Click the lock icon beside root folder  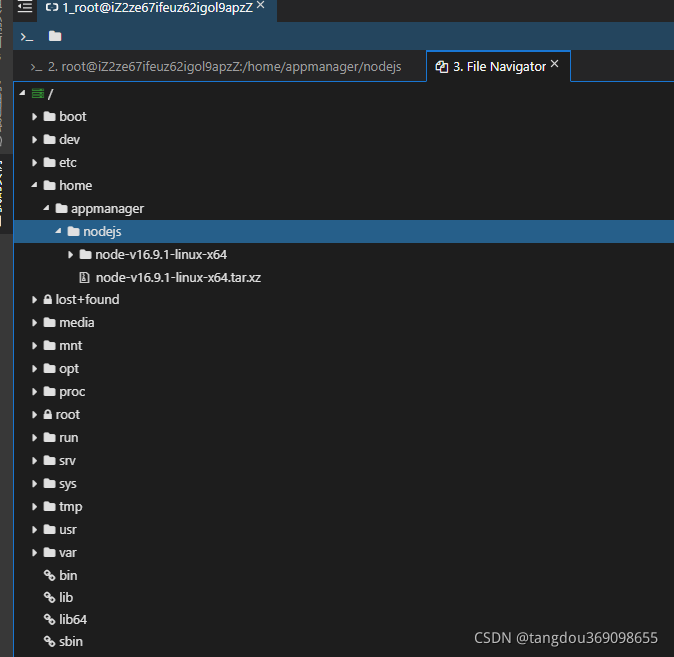(x=47, y=415)
